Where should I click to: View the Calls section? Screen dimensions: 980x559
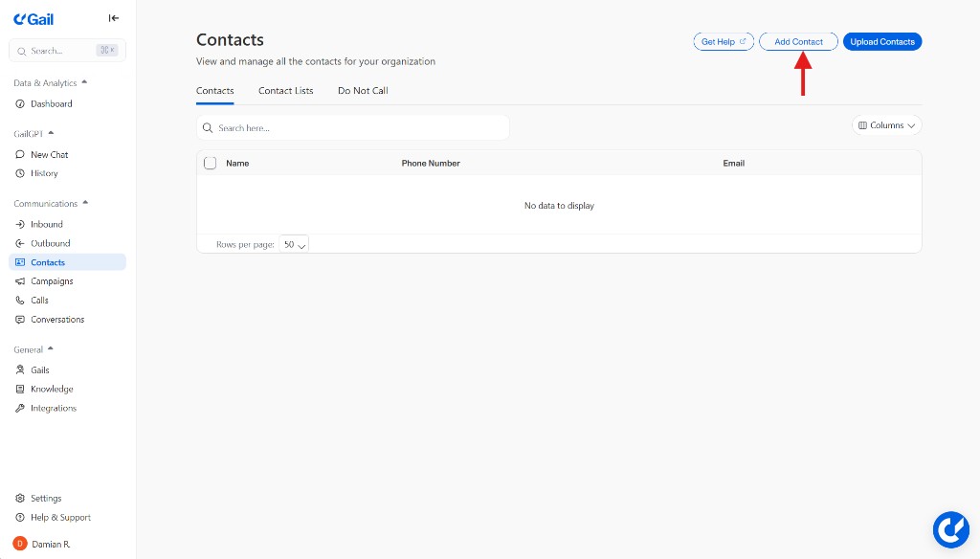tap(40, 300)
